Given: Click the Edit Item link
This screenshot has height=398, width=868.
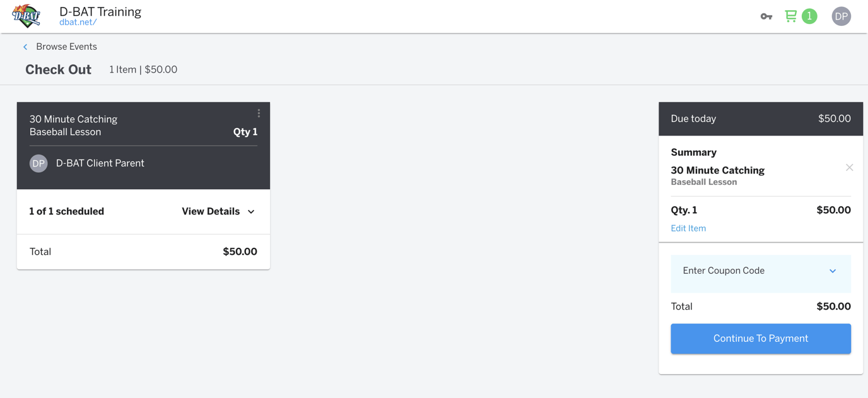Looking at the screenshot, I should (x=688, y=228).
